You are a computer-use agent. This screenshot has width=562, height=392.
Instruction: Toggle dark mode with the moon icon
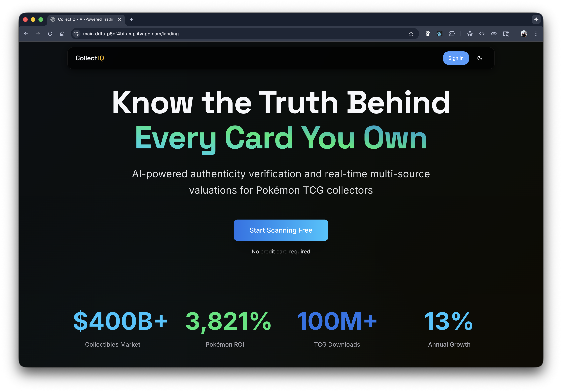(x=480, y=58)
